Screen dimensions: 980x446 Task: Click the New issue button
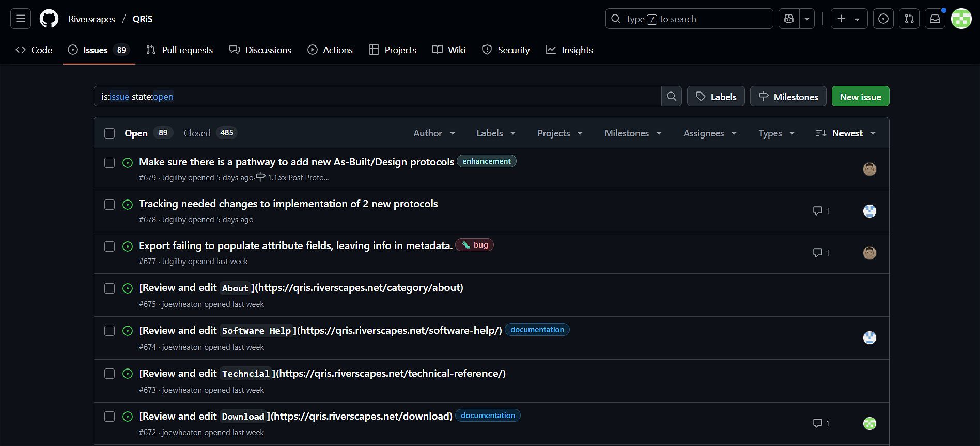pos(860,97)
